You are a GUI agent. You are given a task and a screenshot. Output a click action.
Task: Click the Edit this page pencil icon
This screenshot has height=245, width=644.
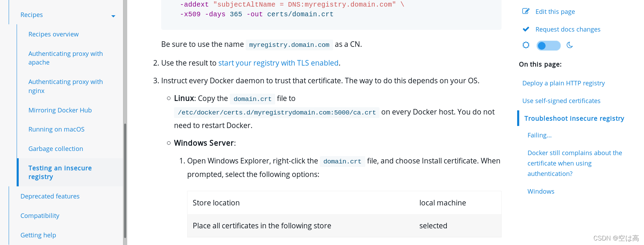[526, 11]
